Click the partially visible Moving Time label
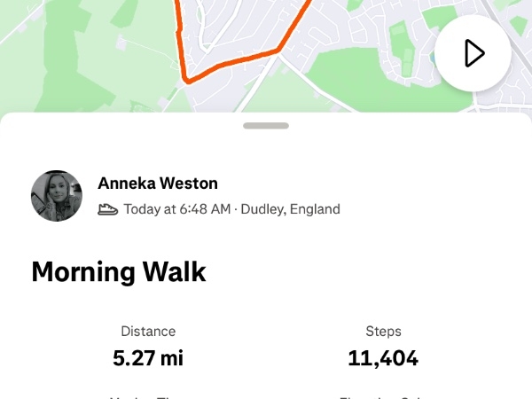Screen dimensions: 532x399 click(148, 395)
